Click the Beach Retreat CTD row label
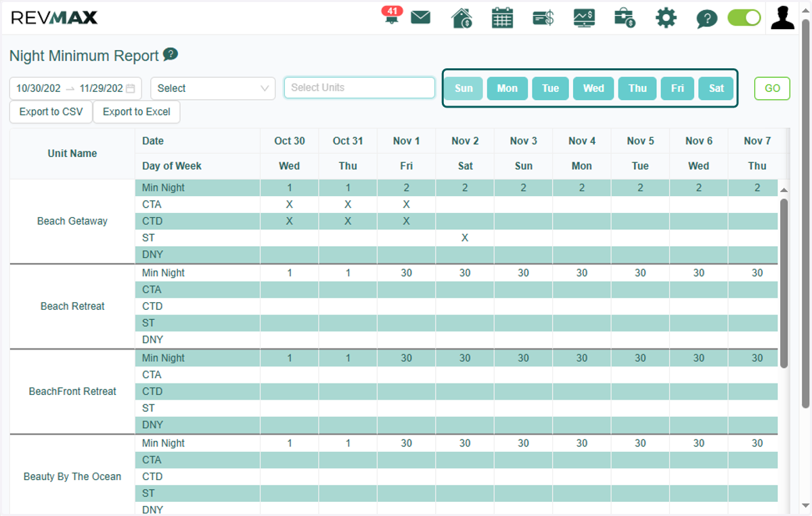The height and width of the screenshot is (516, 812). tap(152, 306)
